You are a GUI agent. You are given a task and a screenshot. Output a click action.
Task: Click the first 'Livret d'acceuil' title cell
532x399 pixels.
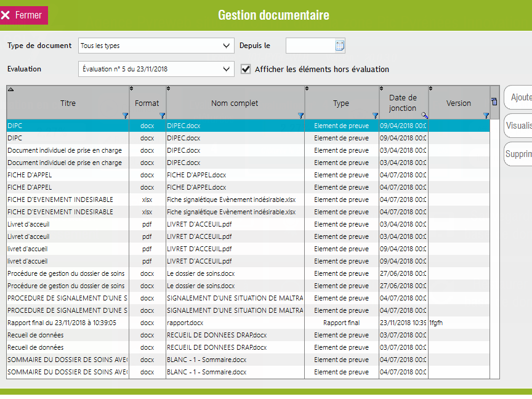68,224
